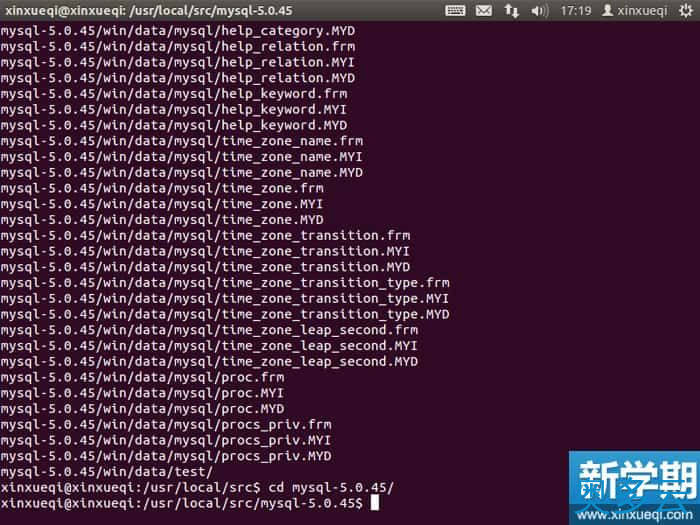The image size is (700, 525).
Task: Click the terminal window title text
Action: 149,10
